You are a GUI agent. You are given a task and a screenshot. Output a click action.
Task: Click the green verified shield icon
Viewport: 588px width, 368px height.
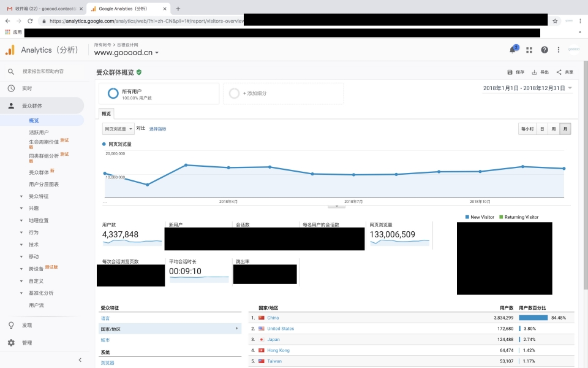coord(139,72)
